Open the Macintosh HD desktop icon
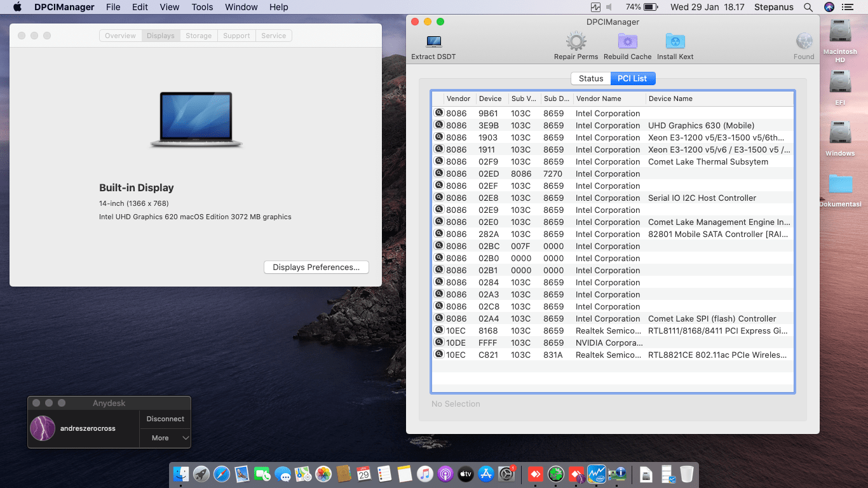The width and height of the screenshot is (868, 488). (x=840, y=38)
